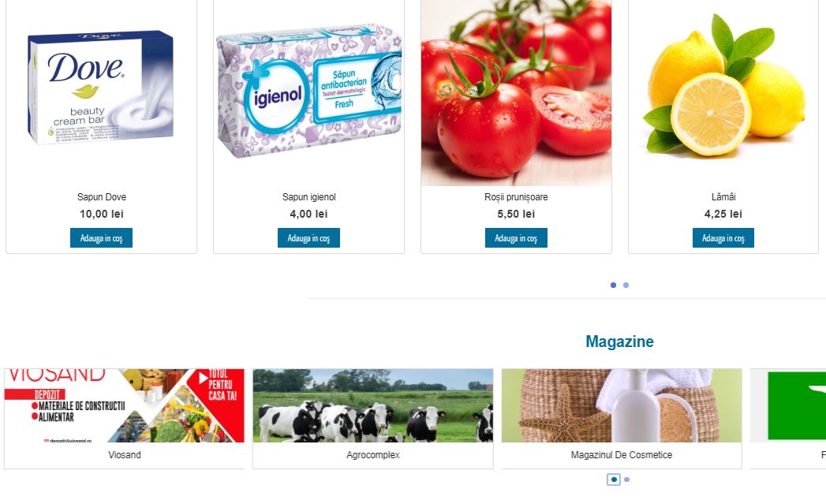Viewport: 826px width, 504px height.
Task: Select first product carousel page dot
Action: point(613,285)
